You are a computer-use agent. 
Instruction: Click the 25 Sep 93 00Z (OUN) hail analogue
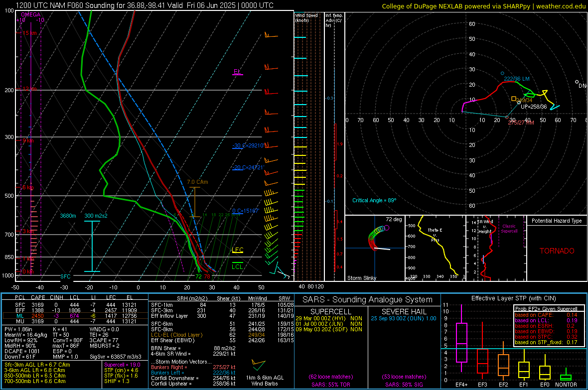point(404,318)
